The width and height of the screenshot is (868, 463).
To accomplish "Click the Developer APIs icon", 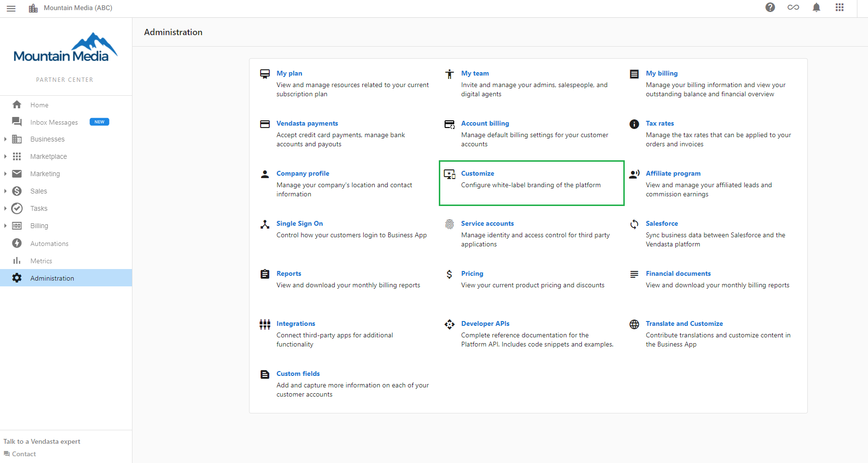I will point(449,324).
